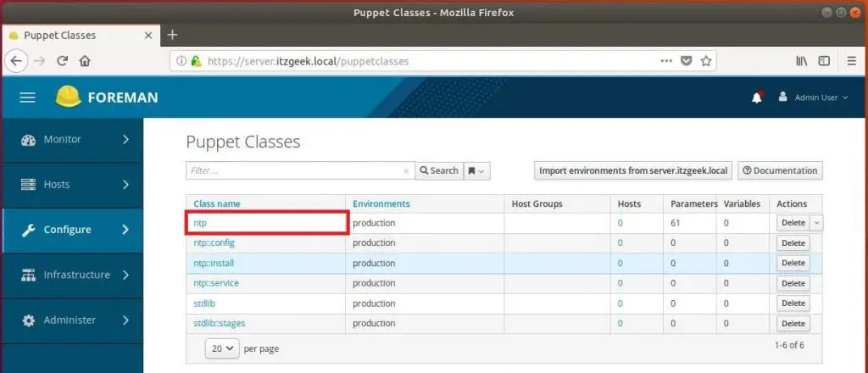Screen dimensions: 868x373
Task: Reload the page with the refresh icon
Action: tap(63, 61)
